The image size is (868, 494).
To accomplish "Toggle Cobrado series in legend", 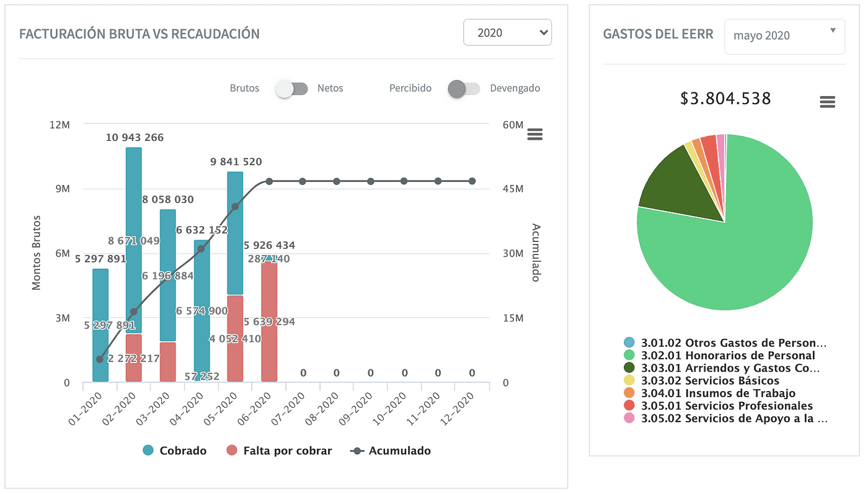I will [174, 451].
